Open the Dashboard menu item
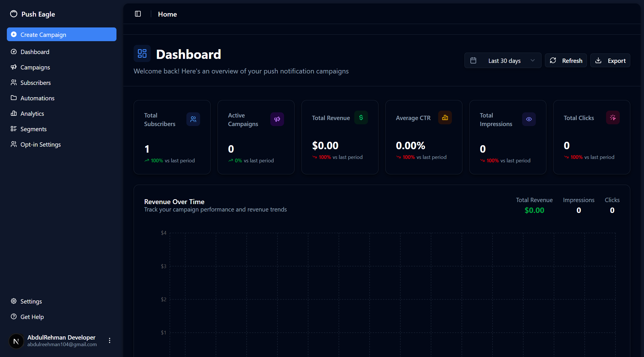The width and height of the screenshot is (644, 357). point(62,52)
